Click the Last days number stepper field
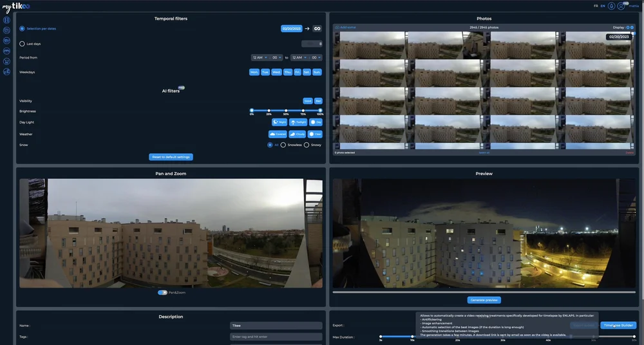Image resolution: width=644 pixels, height=345 pixels. [x=312, y=44]
